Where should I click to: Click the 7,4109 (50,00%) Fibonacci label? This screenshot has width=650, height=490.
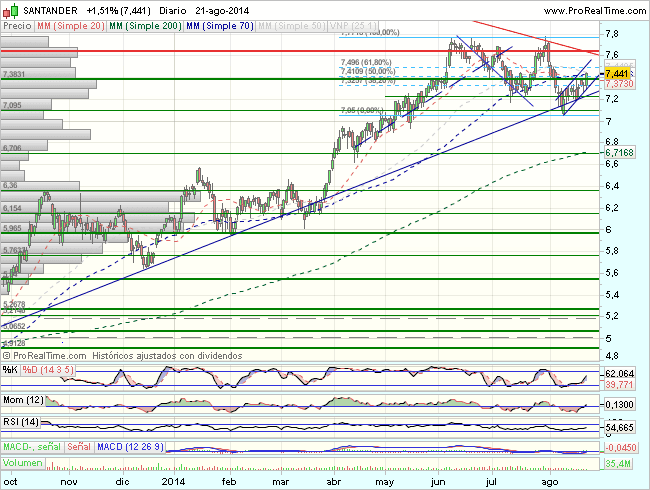pyautogui.click(x=368, y=71)
